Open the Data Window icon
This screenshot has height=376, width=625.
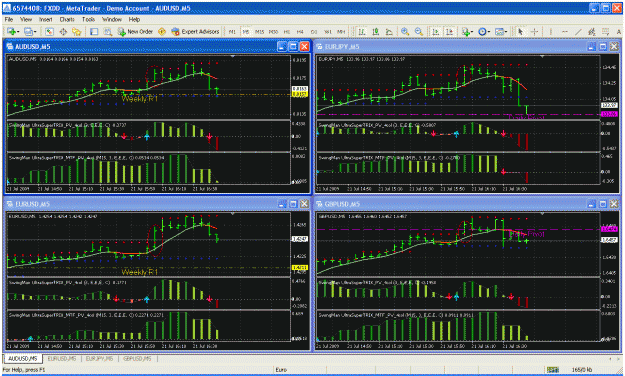[x=63, y=31]
